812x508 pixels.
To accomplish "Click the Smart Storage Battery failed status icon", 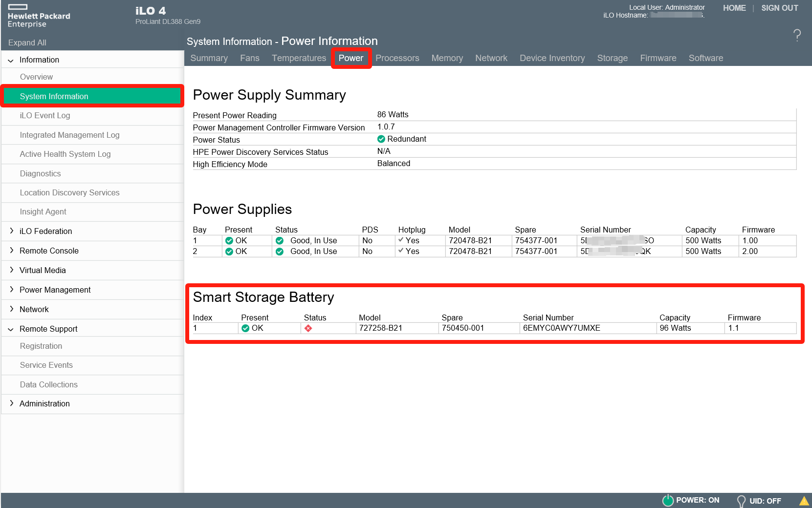I will (308, 328).
